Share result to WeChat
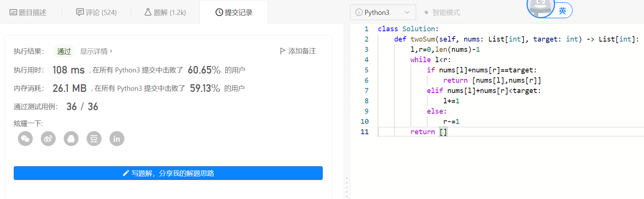The image size is (644, 199). tap(25, 139)
